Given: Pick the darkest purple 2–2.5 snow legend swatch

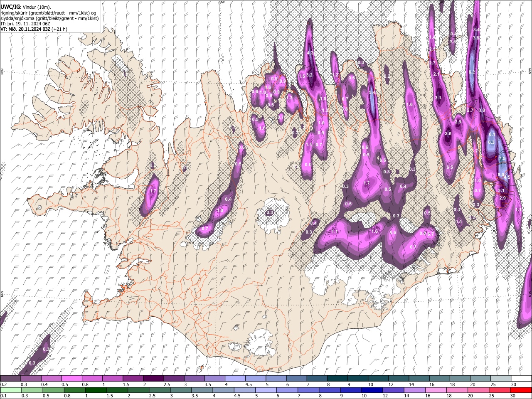Looking at the screenshot, I should pyautogui.click(x=153, y=379).
